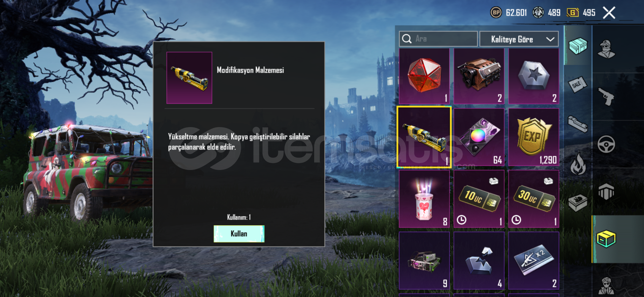
Task: Open the soldier outfit category icon
Action: [x=606, y=49]
